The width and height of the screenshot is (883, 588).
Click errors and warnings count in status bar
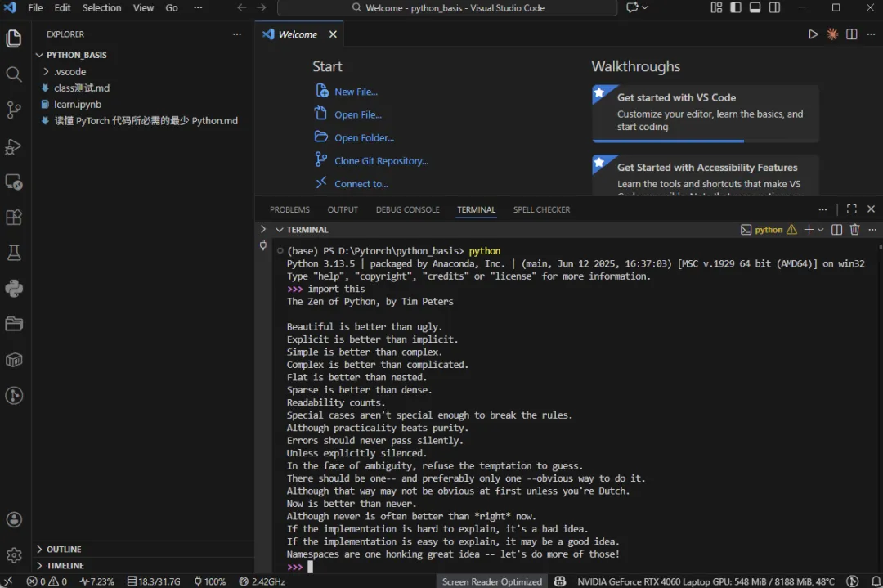[x=47, y=581]
